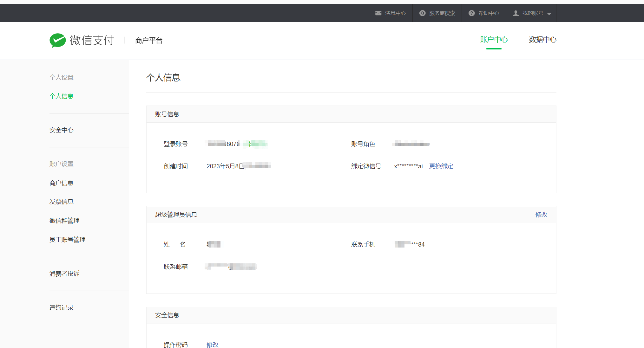Viewport: 644px width, 348px height.
Task: Select 员工账号管理 sidebar entry
Action: [x=67, y=240]
